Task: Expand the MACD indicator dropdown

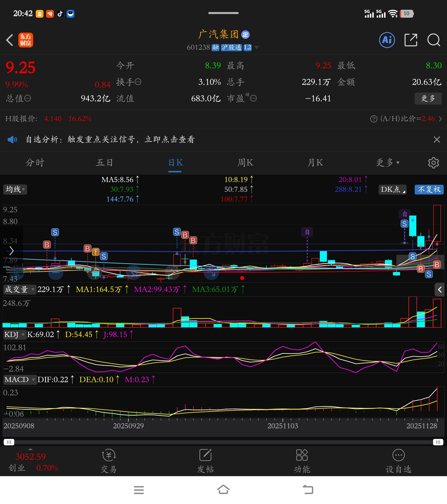Action: pos(20,379)
